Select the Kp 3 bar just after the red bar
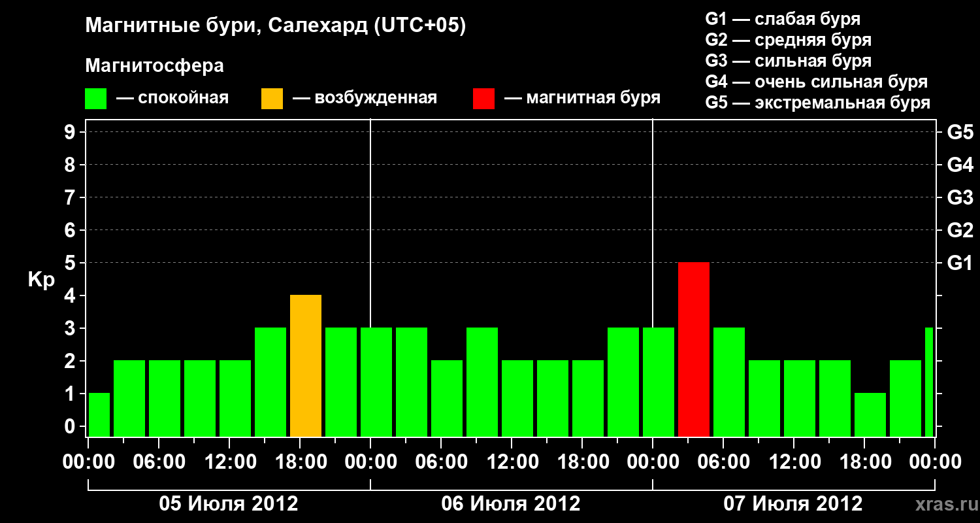Viewport: 980px width, 523px height. pyautogui.click(x=729, y=382)
